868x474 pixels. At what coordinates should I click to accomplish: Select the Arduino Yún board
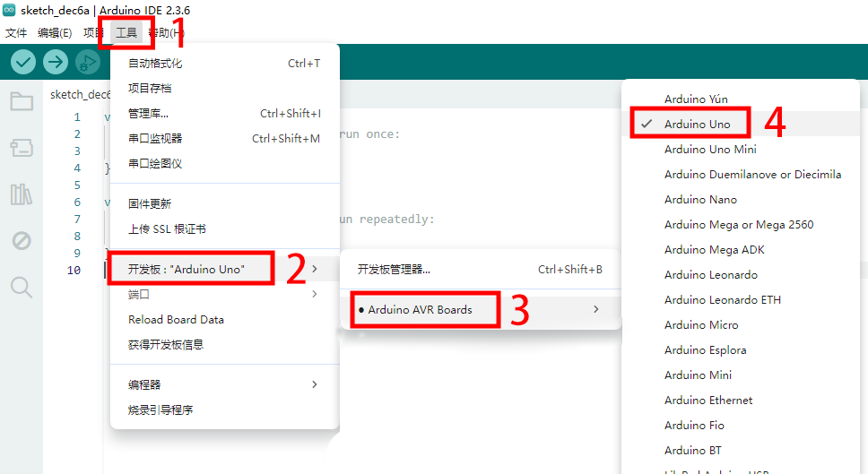741,99
